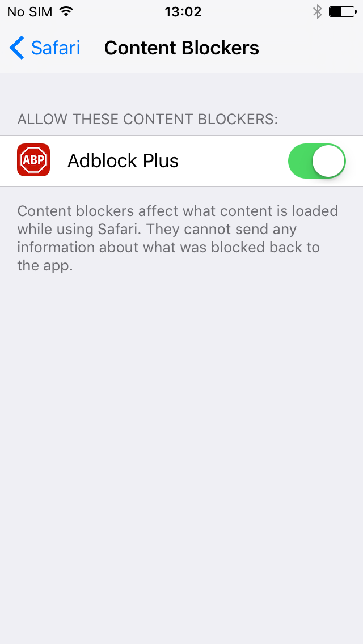Select the Adblock Plus label
This screenshot has height=644, width=363.
123,160
